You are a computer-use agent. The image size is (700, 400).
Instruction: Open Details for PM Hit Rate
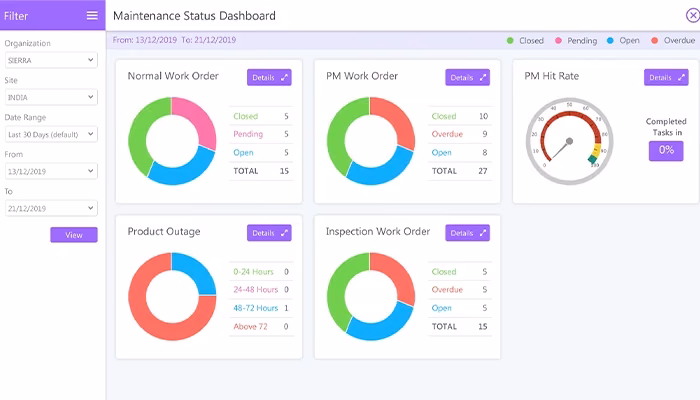pyautogui.click(x=666, y=77)
